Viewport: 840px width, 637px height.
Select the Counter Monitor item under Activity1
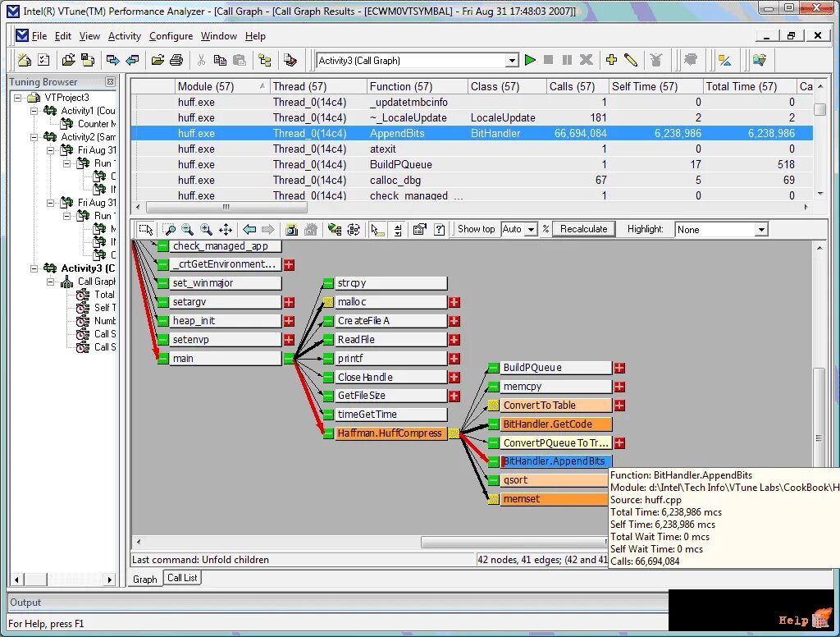coord(97,124)
